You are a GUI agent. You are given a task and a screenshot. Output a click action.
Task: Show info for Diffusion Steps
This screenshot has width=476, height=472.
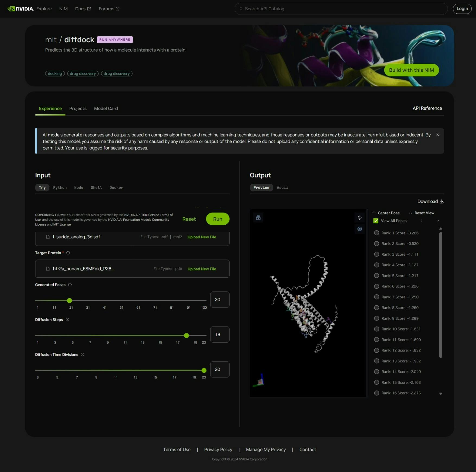point(67,320)
